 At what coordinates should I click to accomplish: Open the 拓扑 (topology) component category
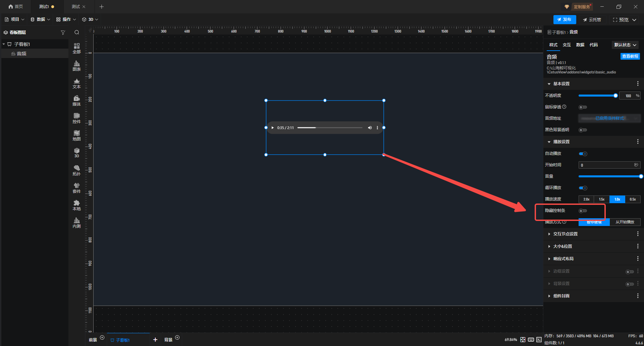(x=76, y=170)
